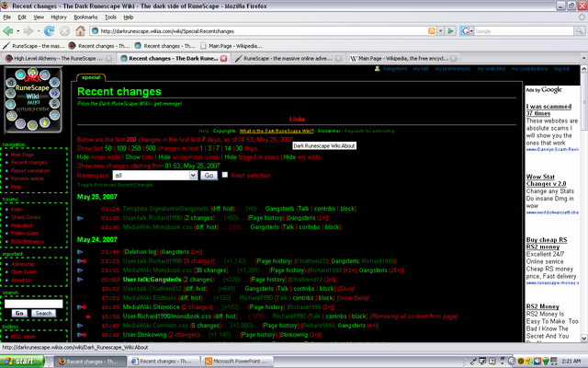Click the RSS feed icon in address bar
The height and width of the screenshot is (368, 588).
tap(432, 30)
